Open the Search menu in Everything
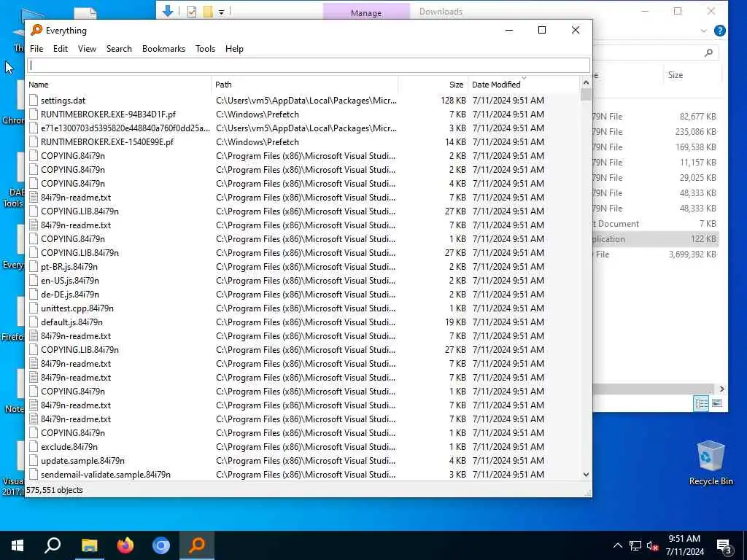The image size is (747, 560). 119,49
